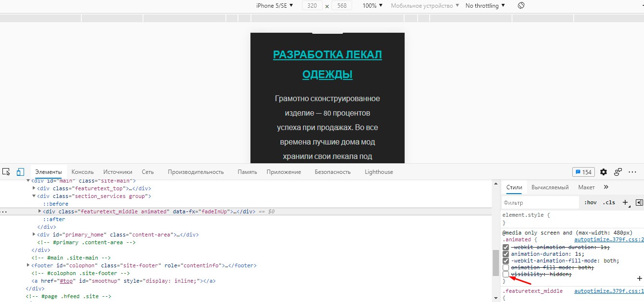Toggle the .cls classes button
Screen dimensions: 644x302
click(609, 203)
